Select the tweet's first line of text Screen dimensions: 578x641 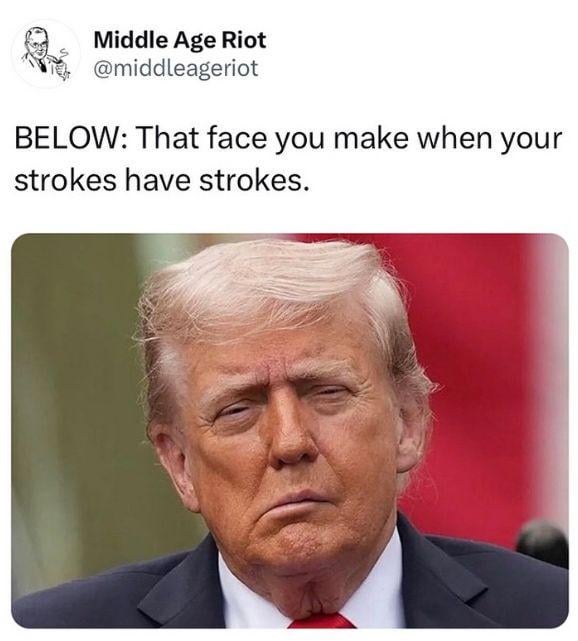tap(288, 140)
